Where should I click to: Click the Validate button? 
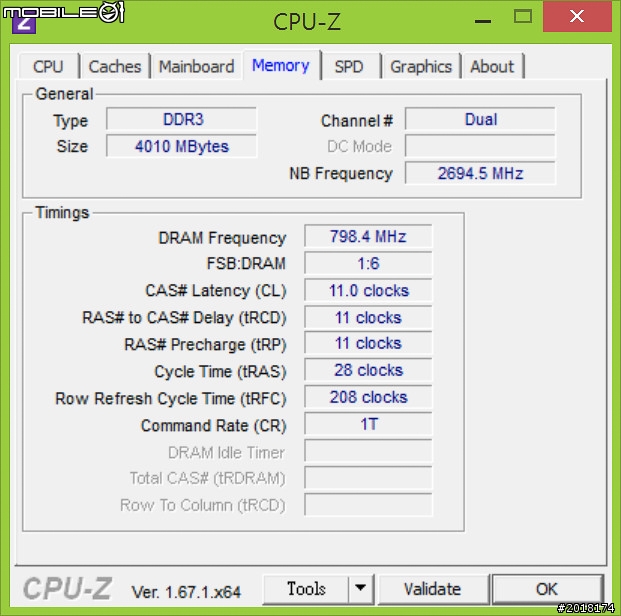(x=432, y=589)
